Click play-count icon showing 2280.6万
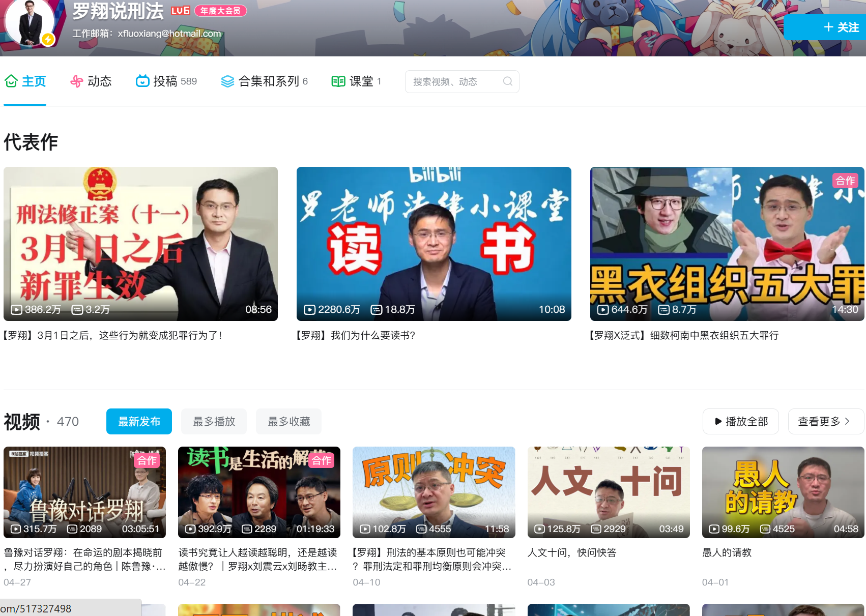This screenshot has width=866, height=616. click(310, 309)
